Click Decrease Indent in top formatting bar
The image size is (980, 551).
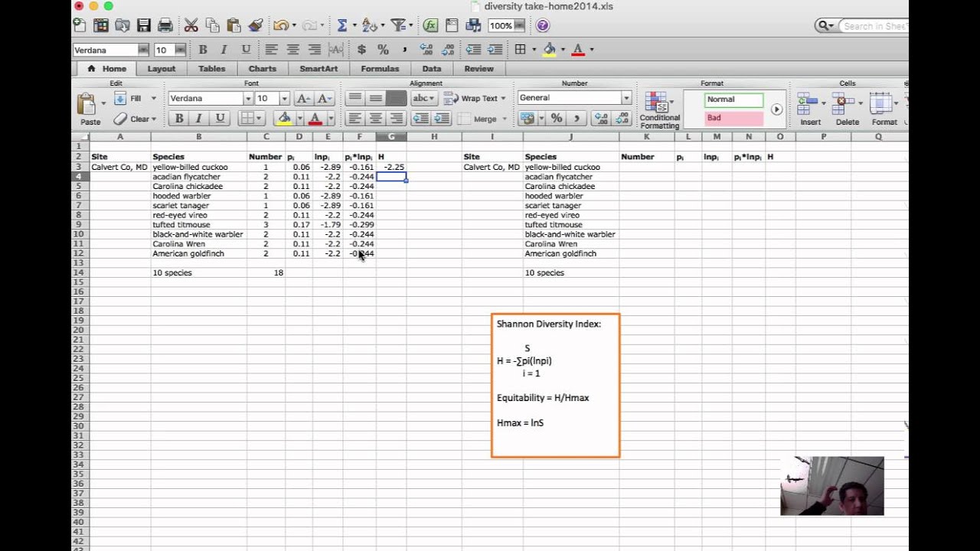(x=474, y=50)
